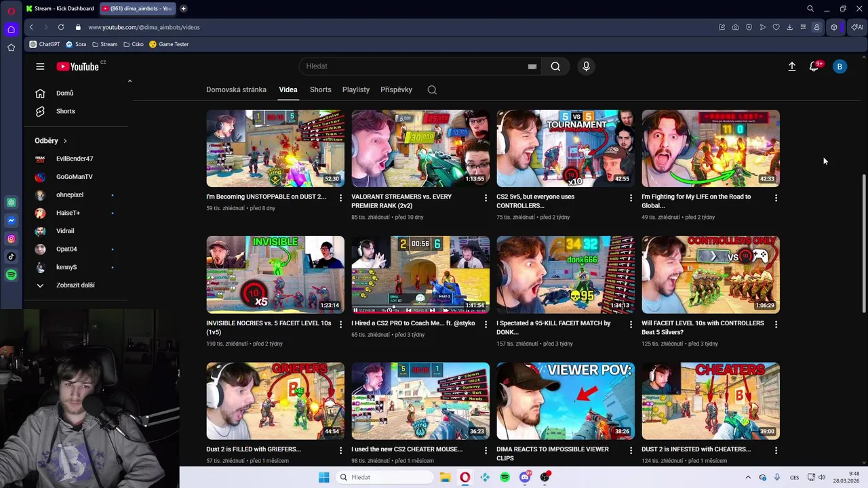Open the Stream bookmarks folder
868x488 pixels.
click(104, 44)
